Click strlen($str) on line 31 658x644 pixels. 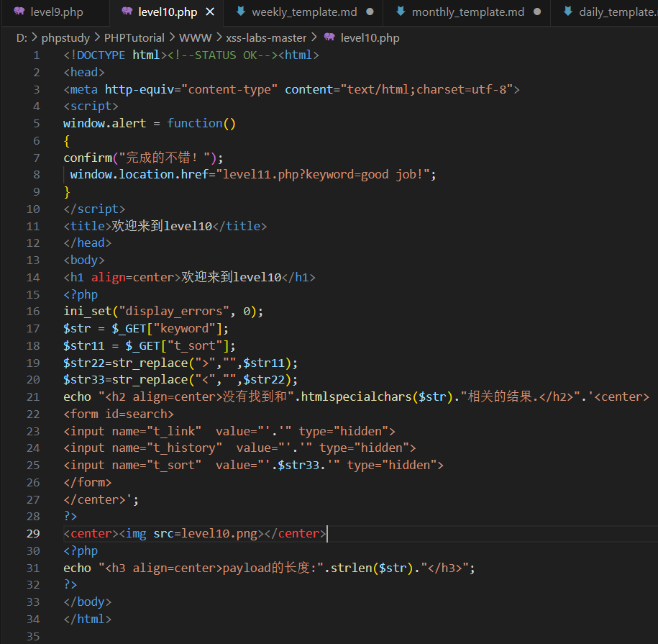(373, 568)
